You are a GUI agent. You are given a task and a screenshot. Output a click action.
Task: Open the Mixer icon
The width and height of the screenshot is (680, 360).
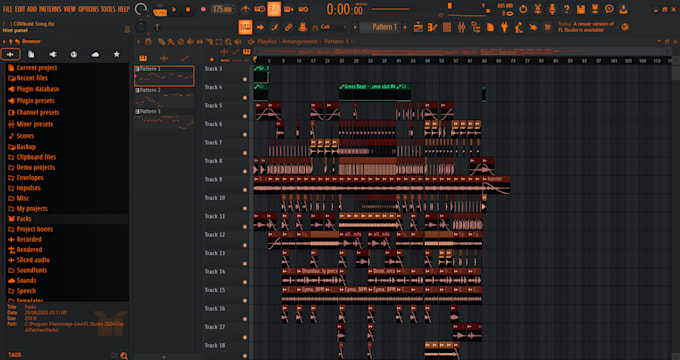(461, 27)
